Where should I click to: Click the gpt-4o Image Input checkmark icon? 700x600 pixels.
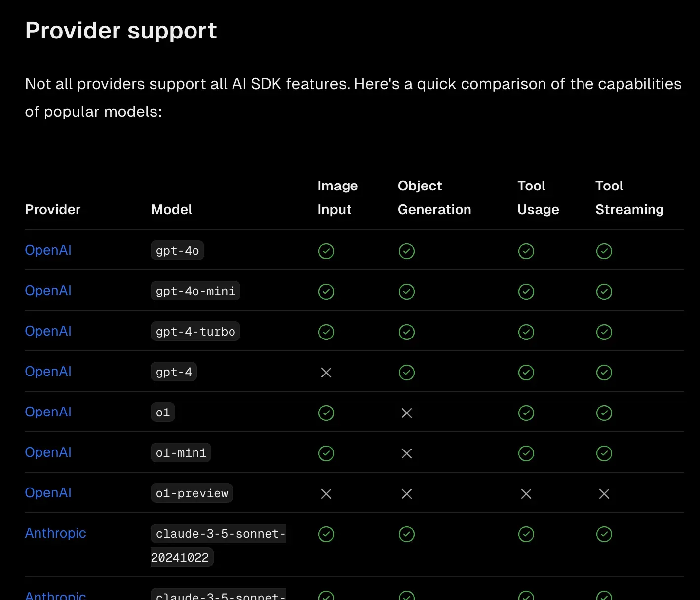click(x=326, y=251)
